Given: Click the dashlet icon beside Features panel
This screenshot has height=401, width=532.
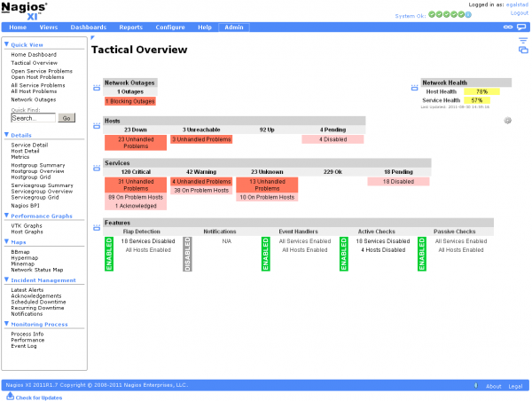Looking at the screenshot, I should 97,226.
